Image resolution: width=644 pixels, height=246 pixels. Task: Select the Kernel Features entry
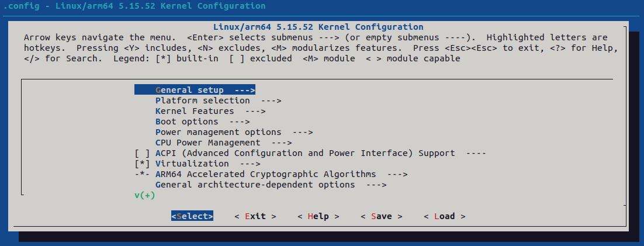(x=210, y=111)
